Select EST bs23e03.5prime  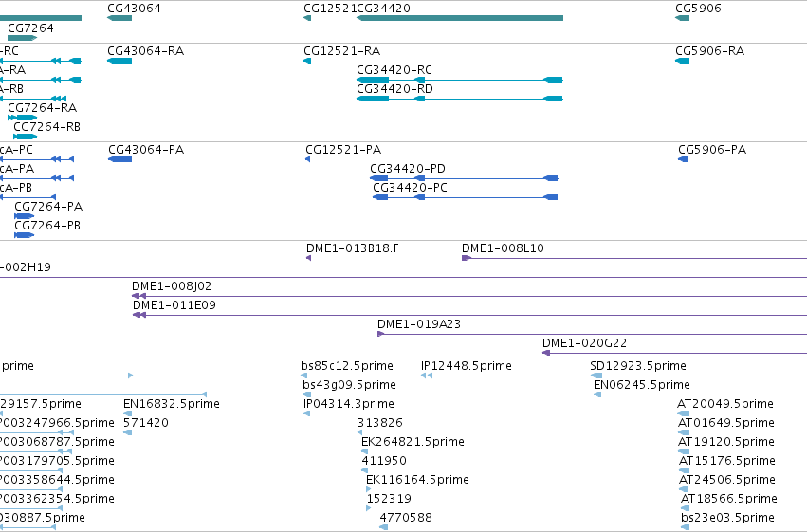[727, 519]
